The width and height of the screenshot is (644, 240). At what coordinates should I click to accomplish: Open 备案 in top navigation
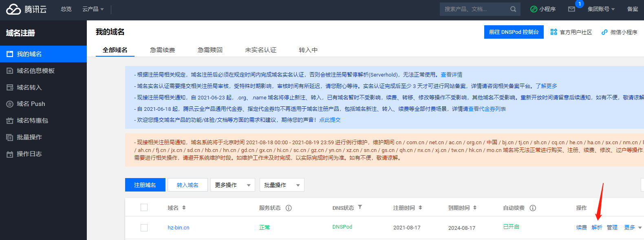(x=633, y=9)
